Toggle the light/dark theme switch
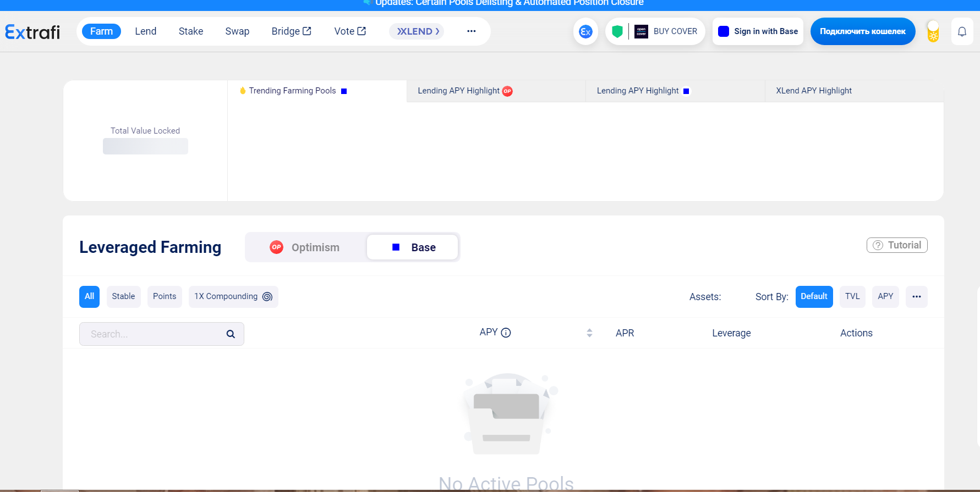Screen dimensions: 980x492 tap(933, 32)
